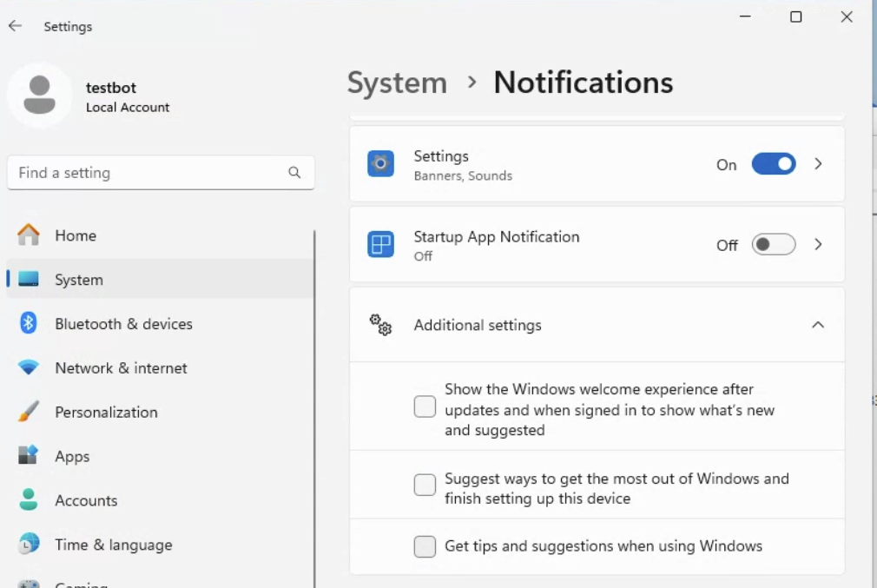Expand Settings notification options with right chevron

click(x=817, y=163)
